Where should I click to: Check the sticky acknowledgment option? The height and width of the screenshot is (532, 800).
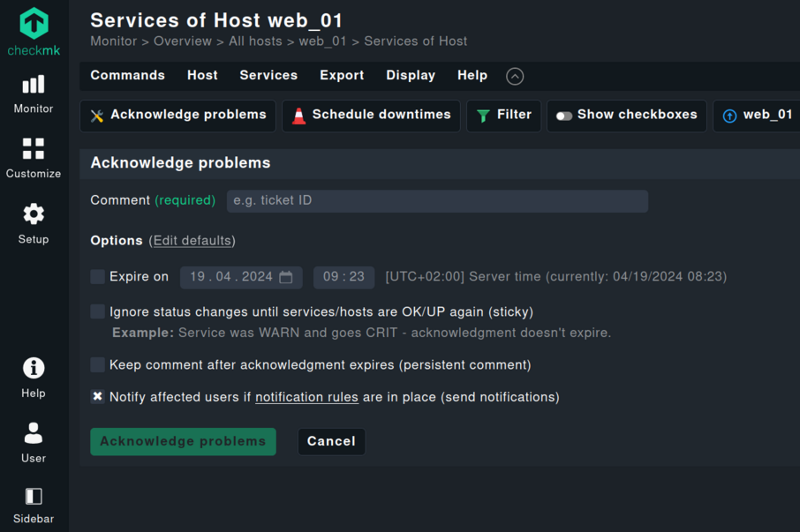[98, 311]
